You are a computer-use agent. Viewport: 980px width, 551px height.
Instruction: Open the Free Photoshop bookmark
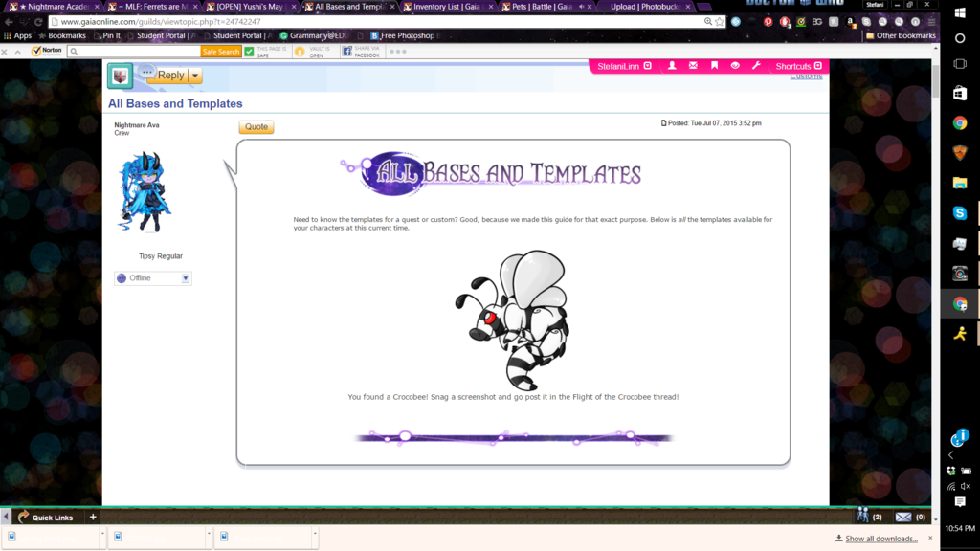pyautogui.click(x=403, y=35)
